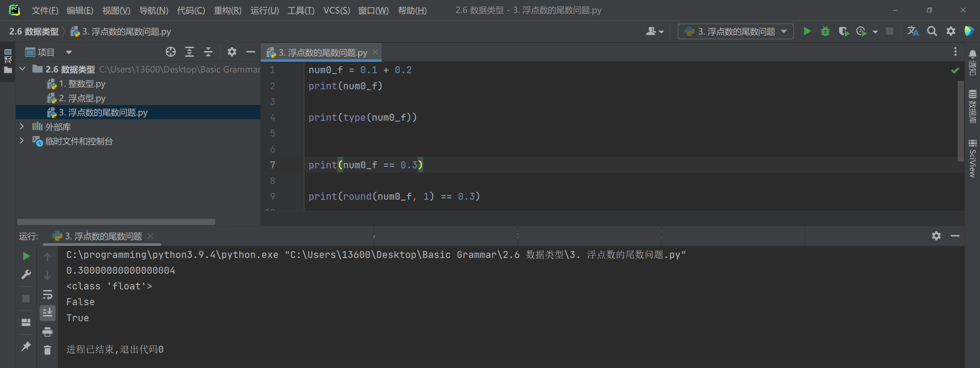Expand 临时文件和控制台 node
980x368 pixels.
(x=22, y=141)
